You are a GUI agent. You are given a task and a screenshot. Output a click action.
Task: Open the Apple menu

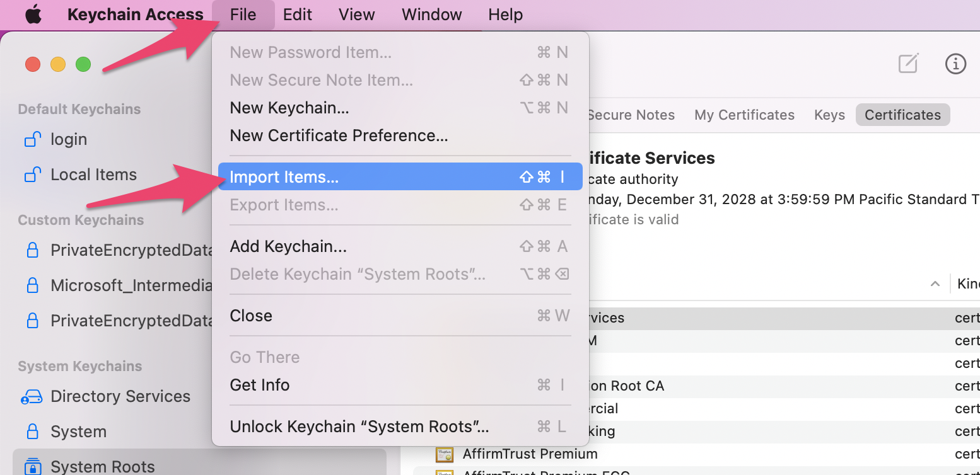pos(33,14)
